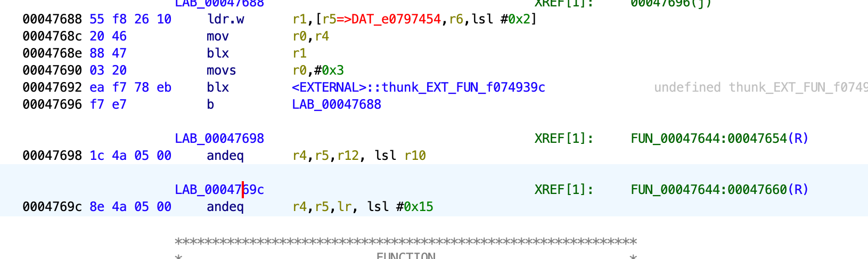Select address 00047698

tap(52, 156)
